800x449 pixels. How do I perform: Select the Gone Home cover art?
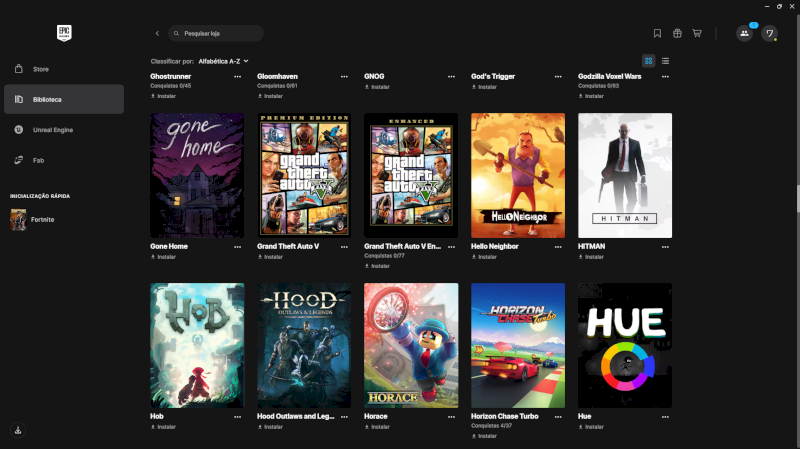(197, 176)
